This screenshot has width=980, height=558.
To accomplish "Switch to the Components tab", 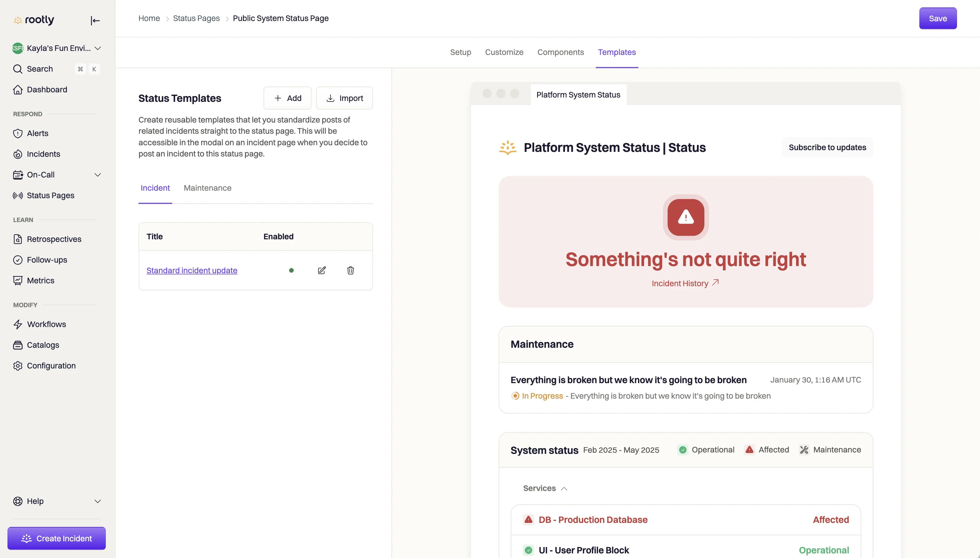I will click(560, 52).
